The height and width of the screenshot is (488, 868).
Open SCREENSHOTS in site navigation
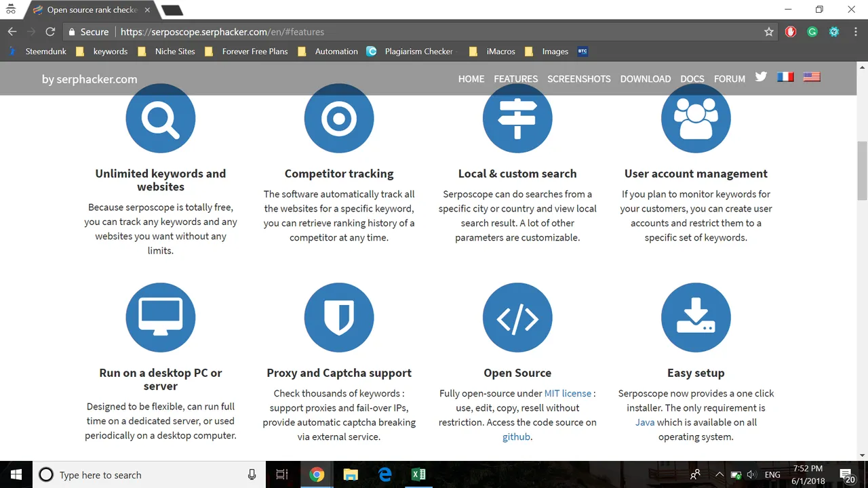[x=579, y=79]
